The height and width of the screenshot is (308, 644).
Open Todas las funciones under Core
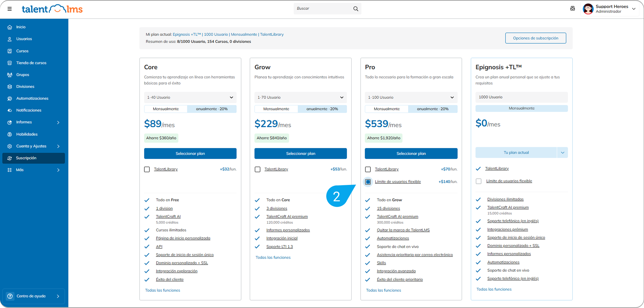click(163, 290)
